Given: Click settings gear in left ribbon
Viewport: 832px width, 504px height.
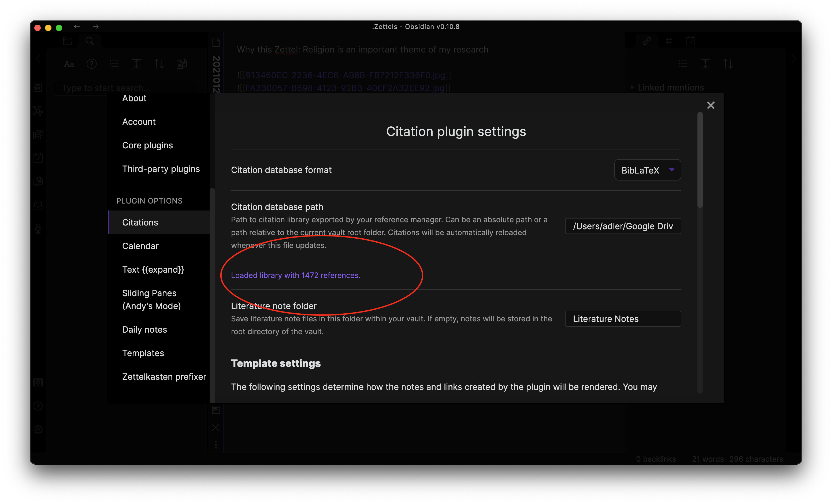Looking at the screenshot, I should click(38, 430).
